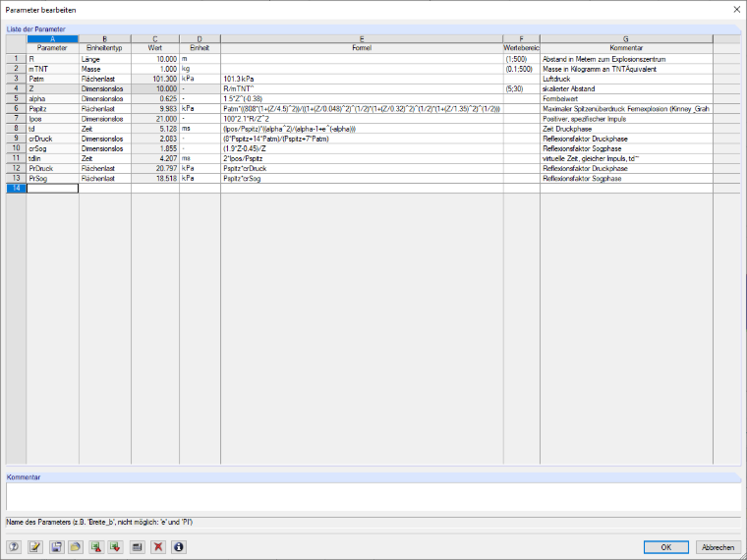Click the value cell '9.983'
Viewport: 747px width, 560px height.
click(x=155, y=109)
